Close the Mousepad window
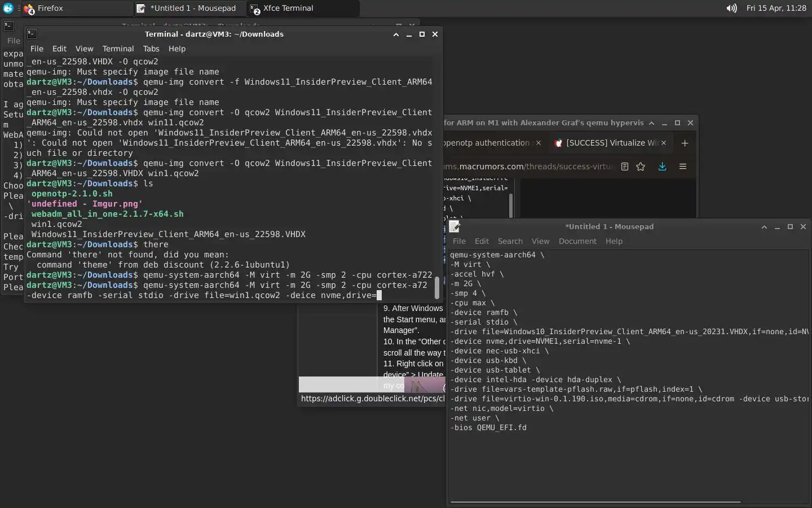The height and width of the screenshot is (508, 812). [803, 226]
